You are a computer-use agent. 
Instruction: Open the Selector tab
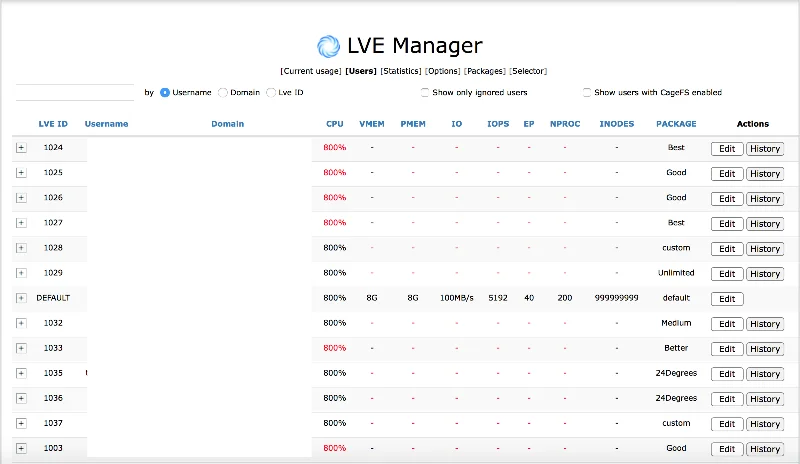pos(528,71)
